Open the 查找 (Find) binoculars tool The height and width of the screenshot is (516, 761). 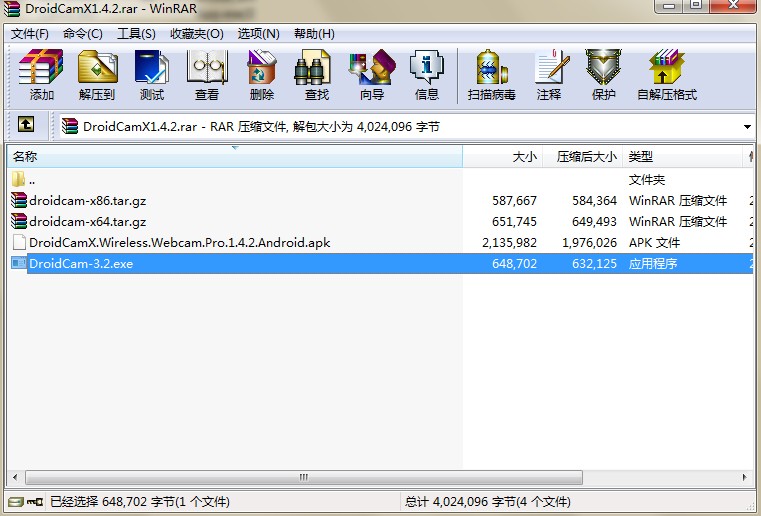(316, 75)
